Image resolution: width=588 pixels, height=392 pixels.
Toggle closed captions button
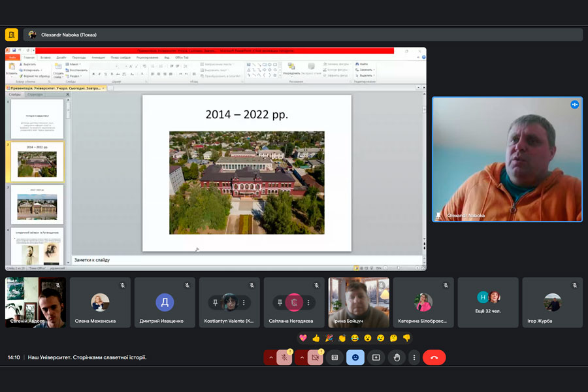pos(335,357)
